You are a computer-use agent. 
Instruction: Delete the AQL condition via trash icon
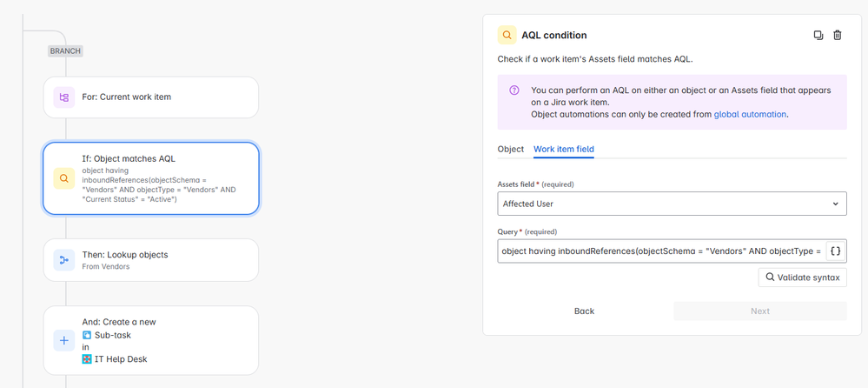(x=838, y=35)
